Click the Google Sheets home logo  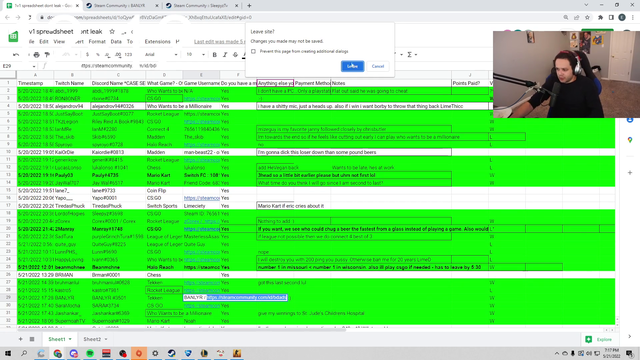[x=13, y=36]
